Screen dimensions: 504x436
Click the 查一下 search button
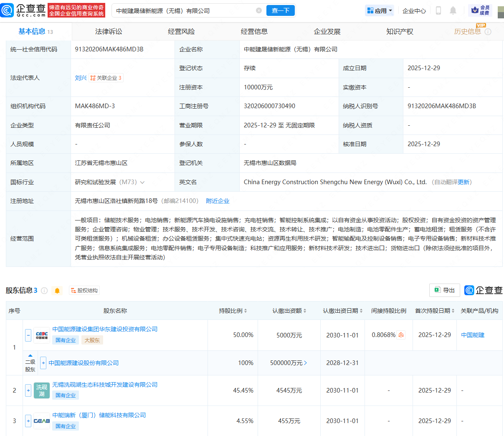click(280, 10)
